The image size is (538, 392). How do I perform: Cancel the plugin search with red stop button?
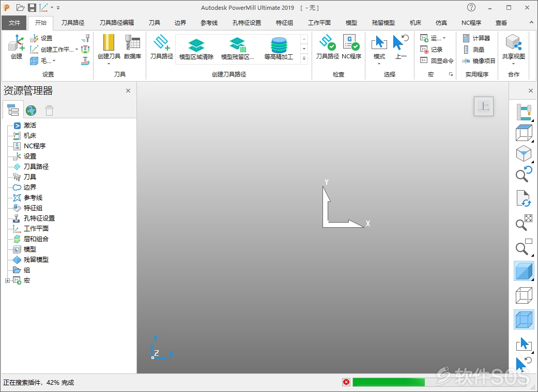pyautogui.click(x=346, y=382)
